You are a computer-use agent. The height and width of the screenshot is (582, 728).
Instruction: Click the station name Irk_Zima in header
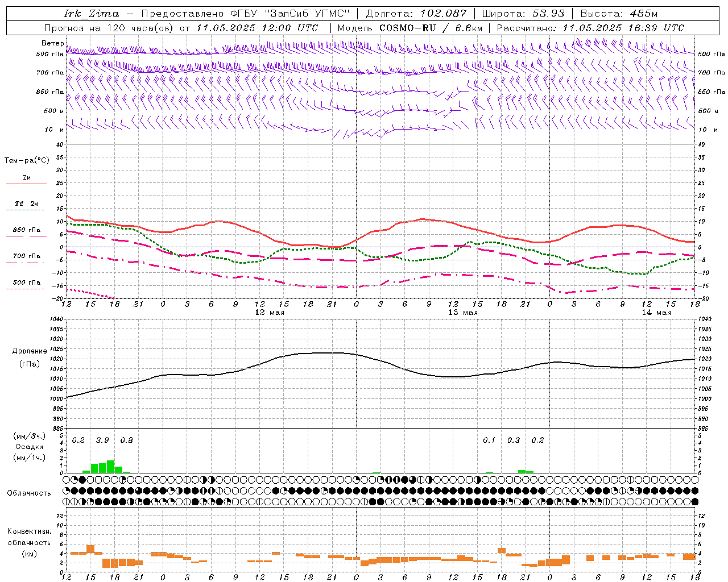pos(92,13)
